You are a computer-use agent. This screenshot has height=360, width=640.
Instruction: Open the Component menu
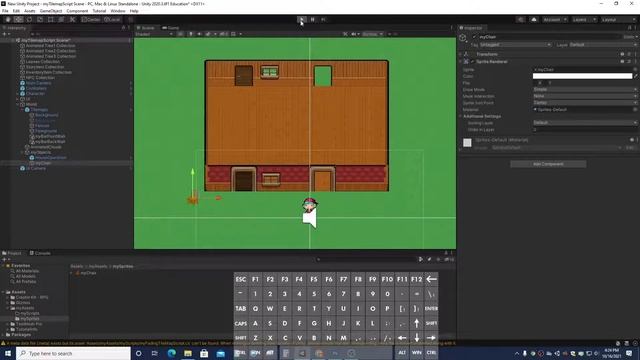(77, 11)
